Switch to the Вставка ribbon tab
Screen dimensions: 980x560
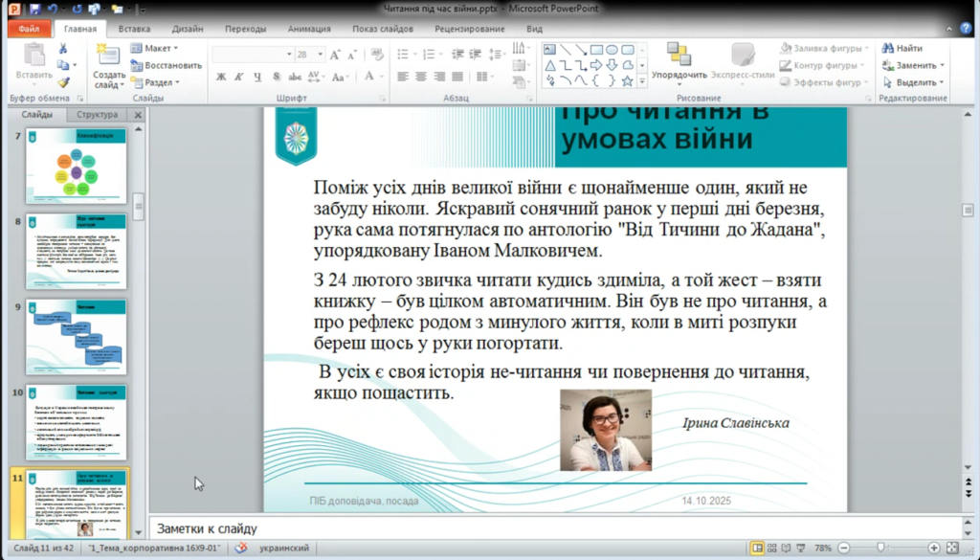(134, 29)
